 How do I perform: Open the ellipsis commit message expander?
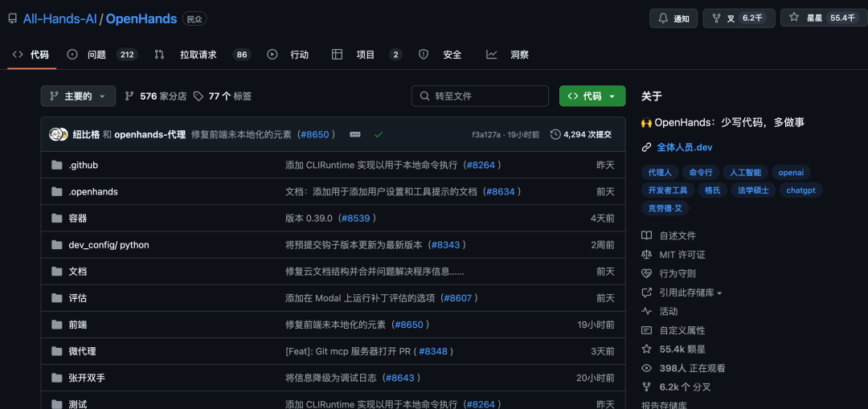point(355,134)
